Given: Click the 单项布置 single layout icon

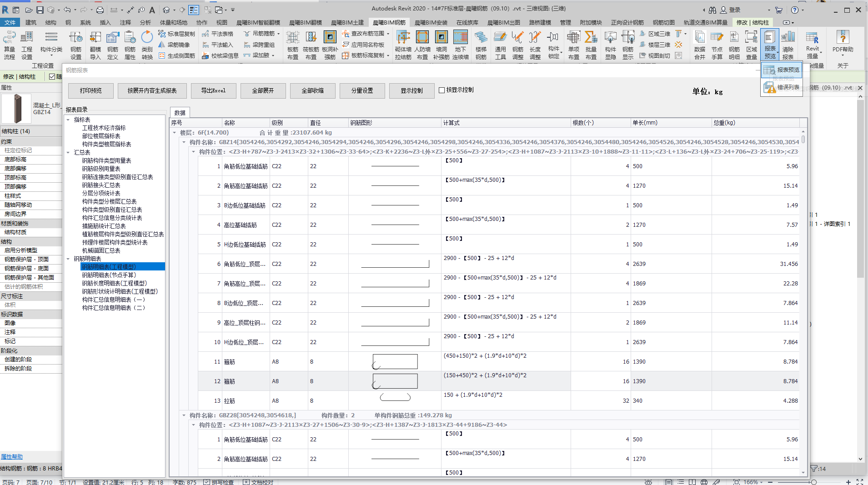Looking at the screenshot, I should coord(574,45).
